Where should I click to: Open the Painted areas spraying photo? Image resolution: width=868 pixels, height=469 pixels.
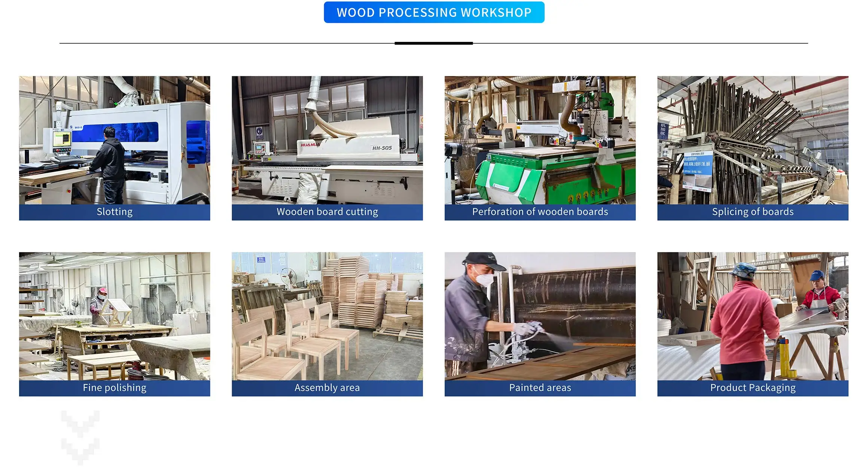(x=540, y=316)
